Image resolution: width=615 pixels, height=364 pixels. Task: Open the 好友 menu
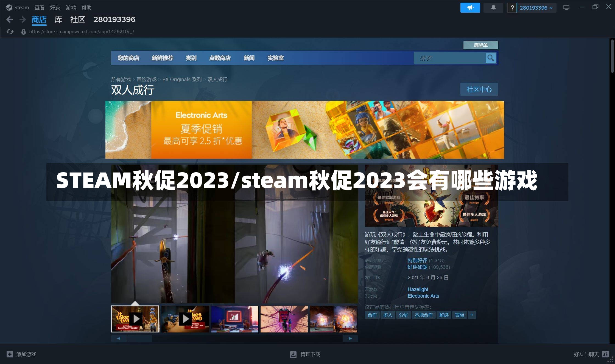[55, 8]
